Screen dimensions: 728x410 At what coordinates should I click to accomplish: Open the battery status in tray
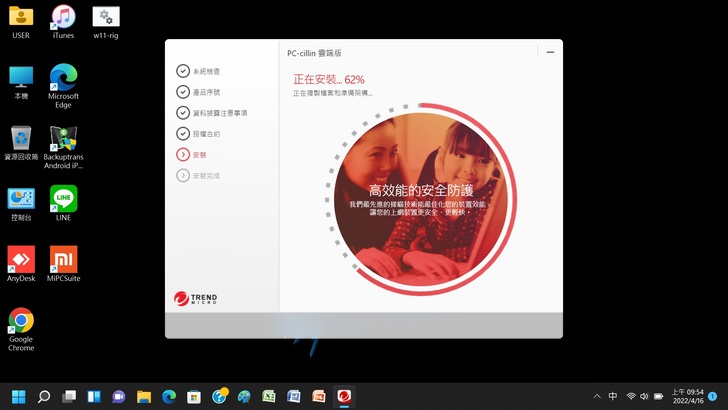pyautogui.click(x=658, y=396)
